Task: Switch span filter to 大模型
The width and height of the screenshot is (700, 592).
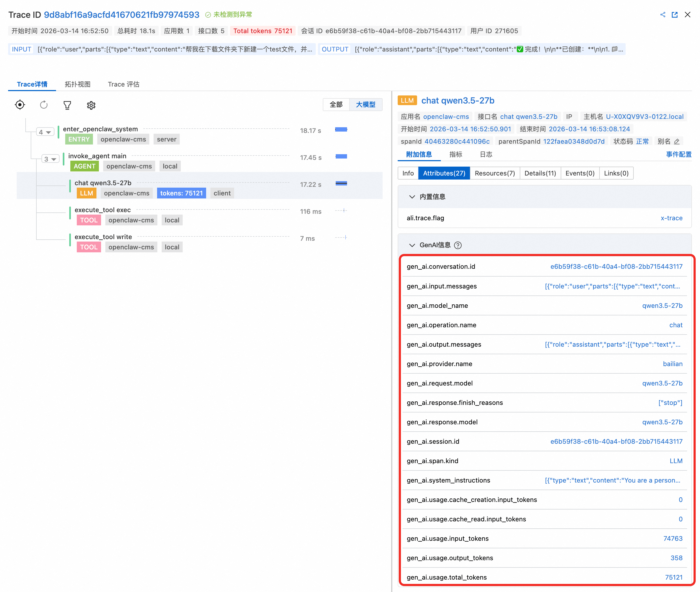Action: coord(365,104)
